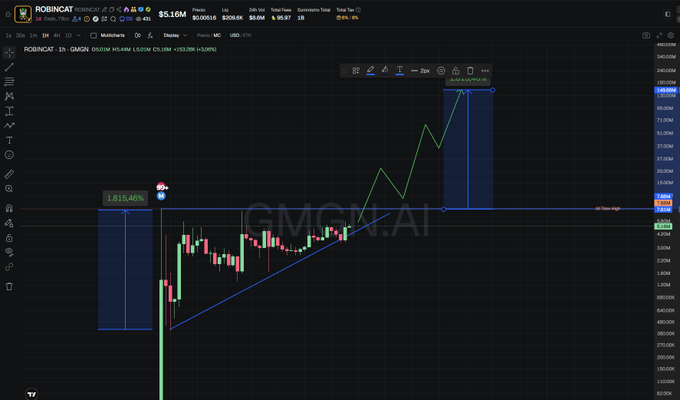Copy the ROBINCAT token name

coord(111,10)
